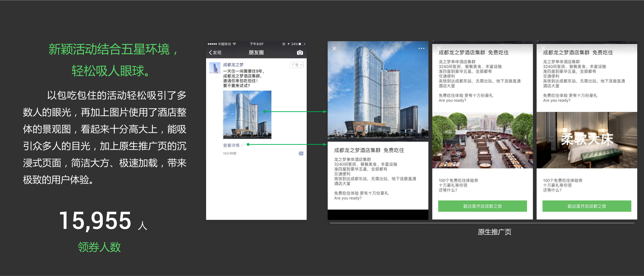Open the 成都龙之梦 avatar thumbnail
The height and width of the screenshot is (276, 644).
click(214, 68)
